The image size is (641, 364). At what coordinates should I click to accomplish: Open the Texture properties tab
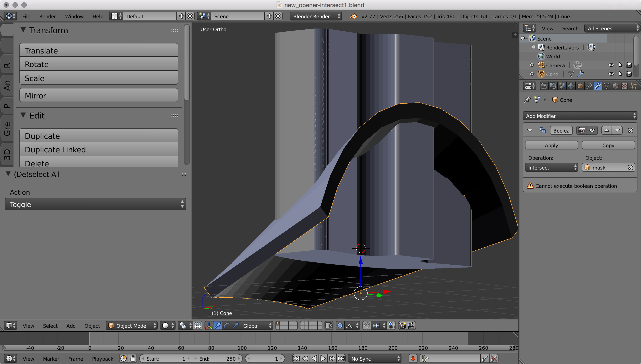(x=624, y=86)
